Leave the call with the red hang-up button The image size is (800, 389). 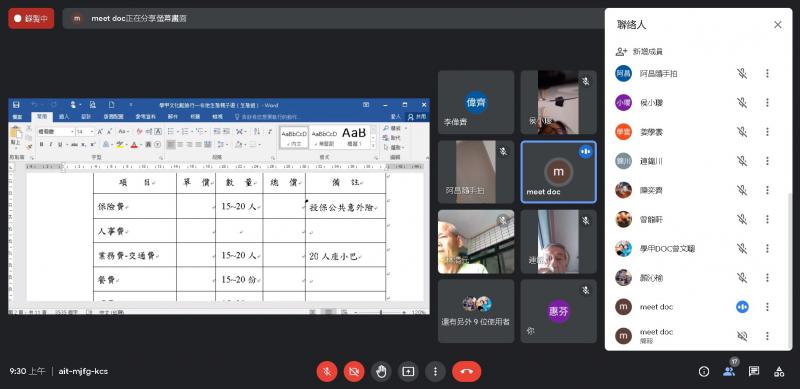(x=466, y=372)
